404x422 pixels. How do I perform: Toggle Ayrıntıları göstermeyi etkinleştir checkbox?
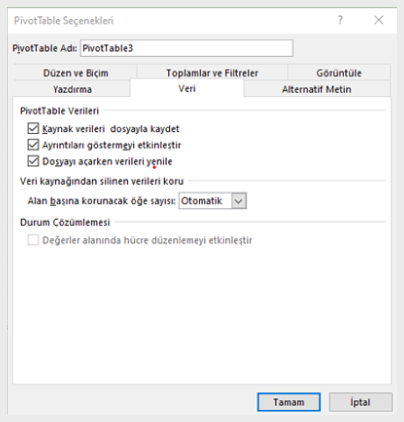tap(33, 145)
